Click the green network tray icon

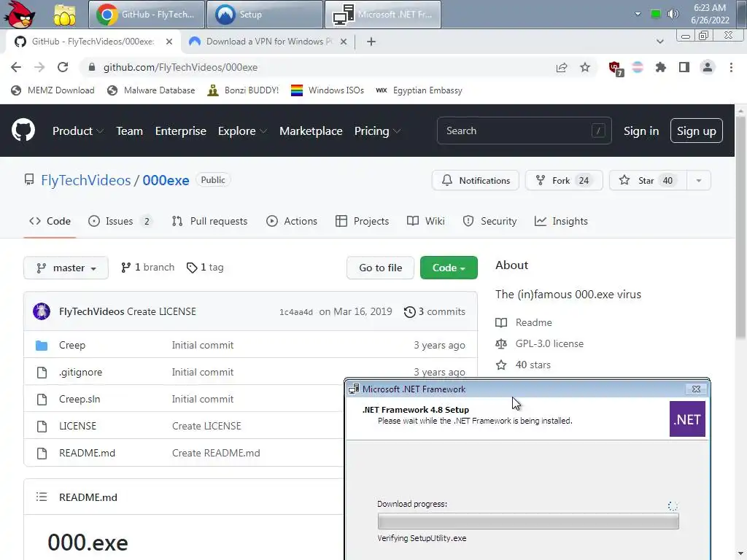click(656, 14)
